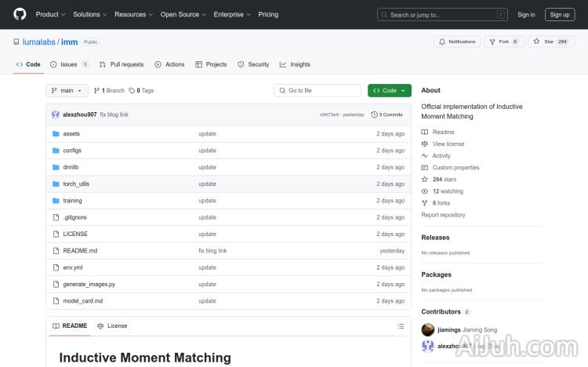The height and width of the screenshot is (367, 588).
Task: Click alexzhou907 avatar in commit row
Action: pyautogui.click(x=56, y=114)
